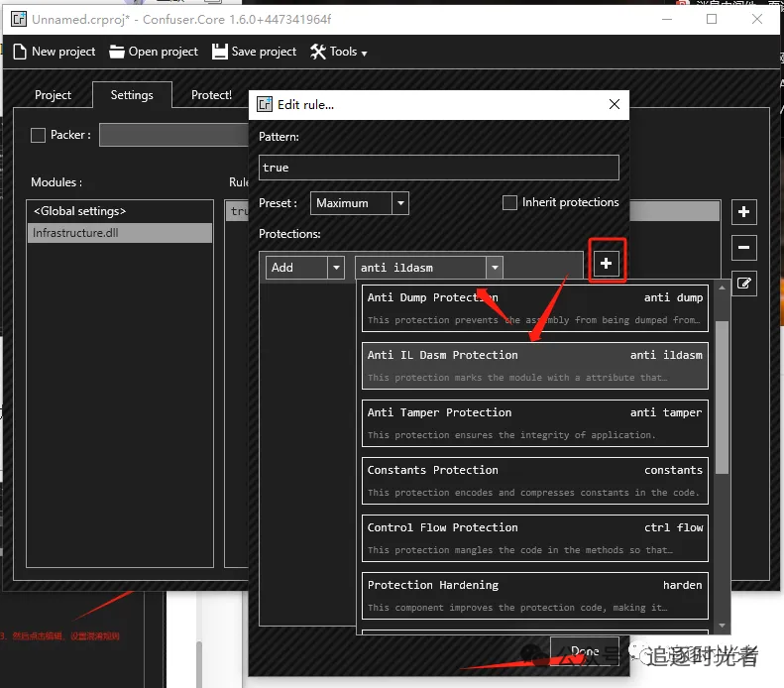The height and width of the screenshot is (688, 784).
Task: Click the plus button to add protection
Action: [607, 264]
